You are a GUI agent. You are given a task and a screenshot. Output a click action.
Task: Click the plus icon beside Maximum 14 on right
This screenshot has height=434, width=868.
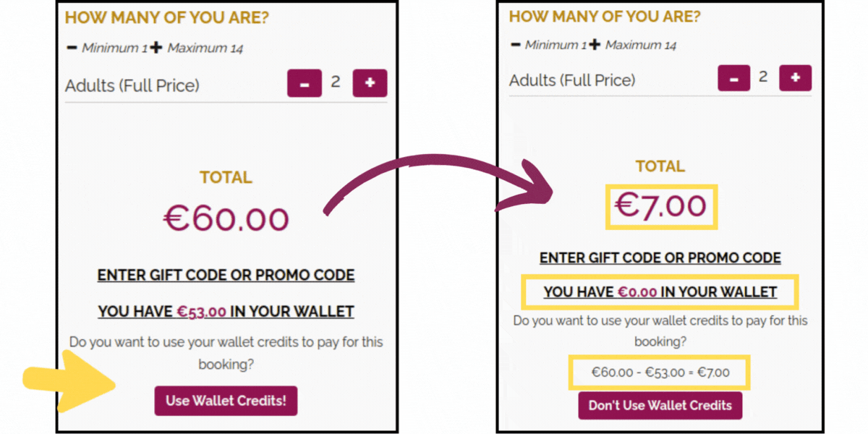click(596, 43)
